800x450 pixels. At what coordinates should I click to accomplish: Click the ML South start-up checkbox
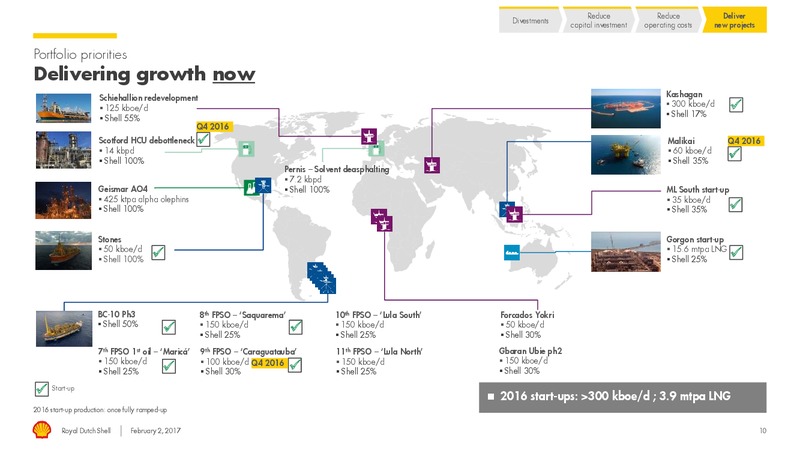[735, 204]
